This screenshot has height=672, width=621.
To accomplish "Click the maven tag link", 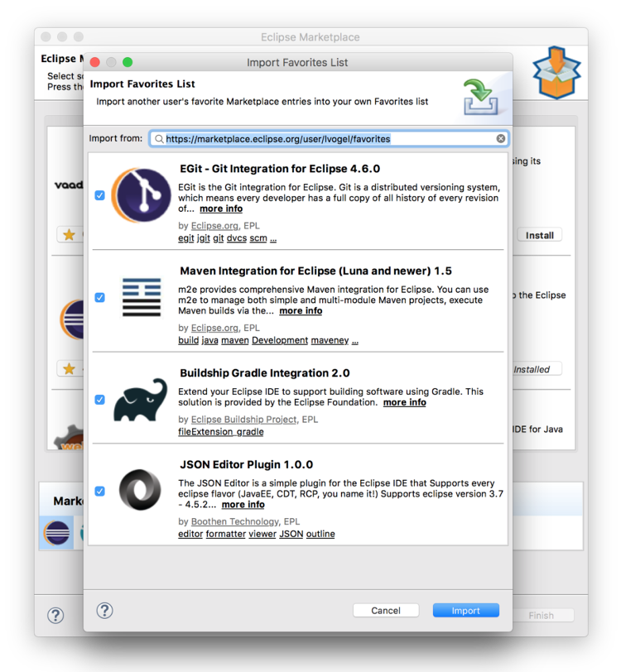I will pos(235,340).
